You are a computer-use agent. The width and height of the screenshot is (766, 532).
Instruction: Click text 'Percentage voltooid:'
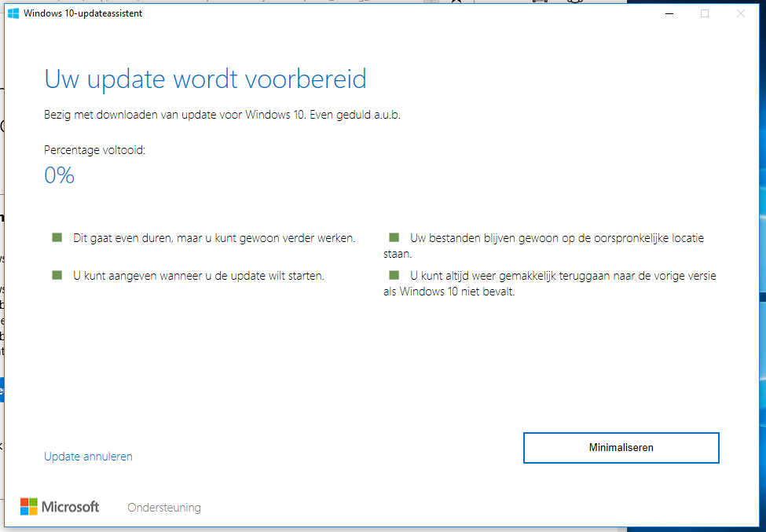95,150
